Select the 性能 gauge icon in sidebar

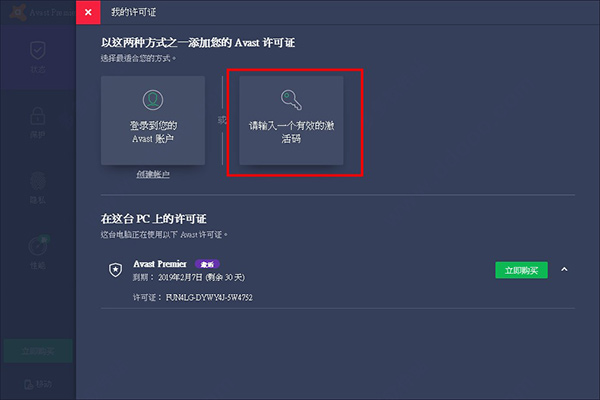tap(38, 246)
